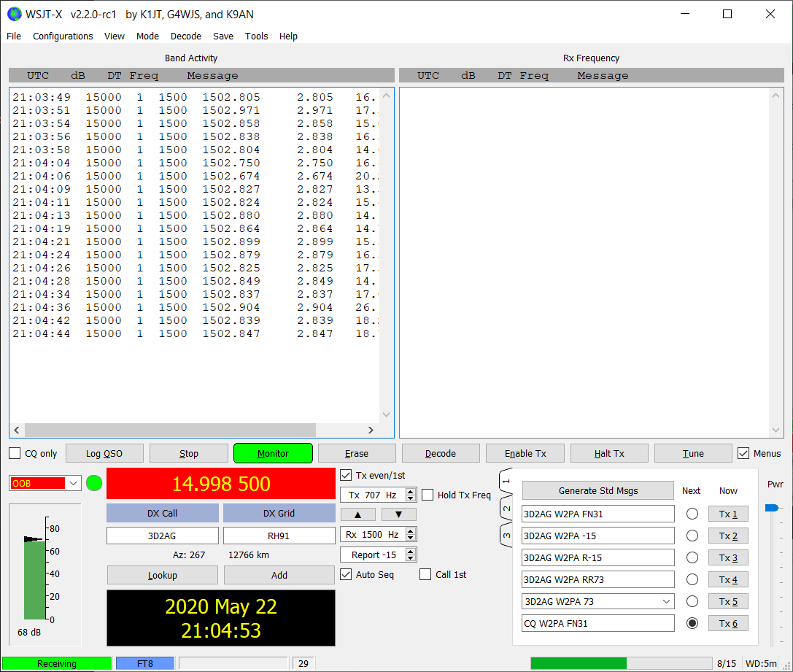Click the DX Call input field

click(x=163, y=536)
